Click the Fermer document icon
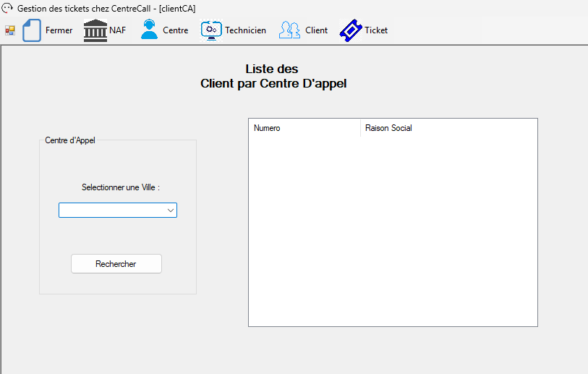The height and width of the screenshot is (374, 588). coord(32,30)
